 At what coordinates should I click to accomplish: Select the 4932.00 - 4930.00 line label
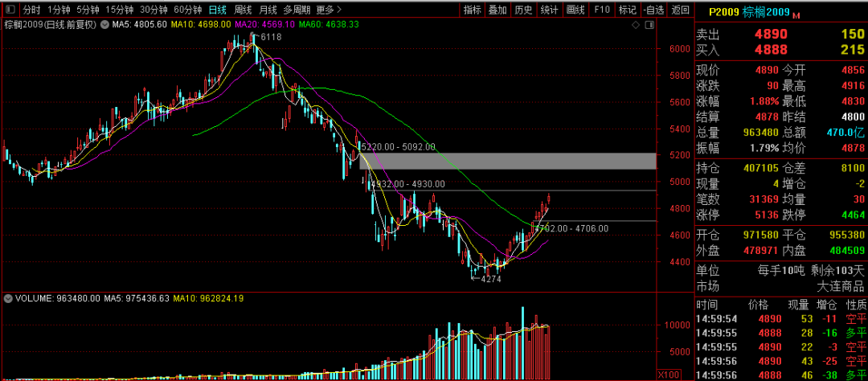coord(408,184)
